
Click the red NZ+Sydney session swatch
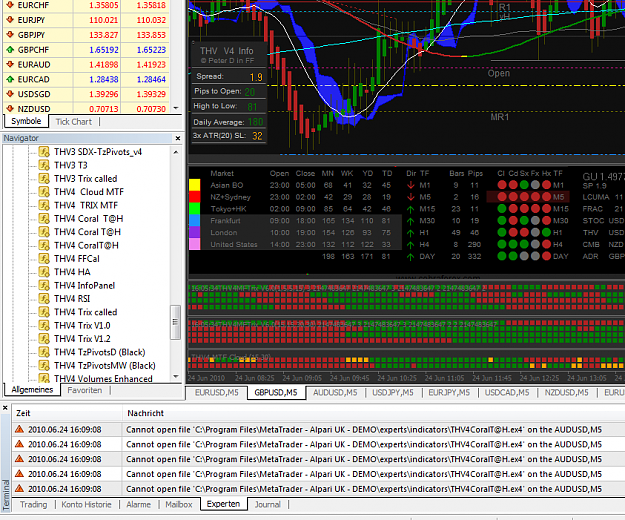tap(195, 197)
